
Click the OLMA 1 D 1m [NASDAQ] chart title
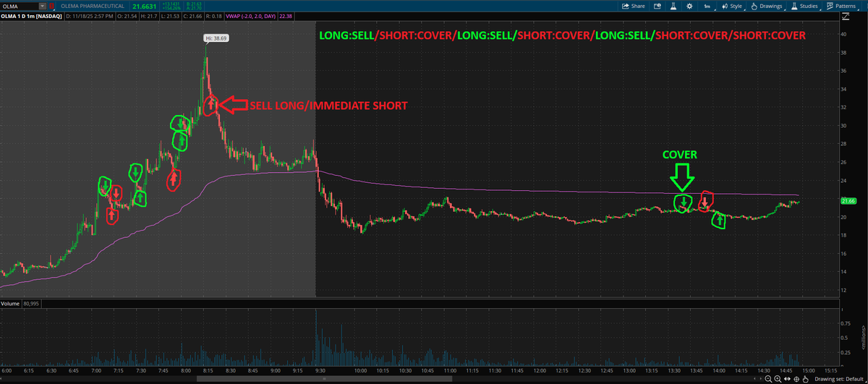30,17
